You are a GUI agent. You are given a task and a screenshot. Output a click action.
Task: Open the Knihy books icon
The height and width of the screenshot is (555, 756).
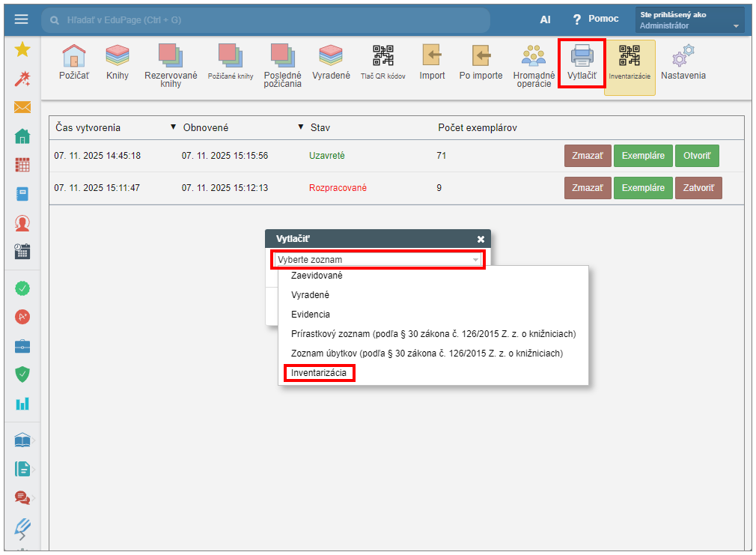point(118,57)
